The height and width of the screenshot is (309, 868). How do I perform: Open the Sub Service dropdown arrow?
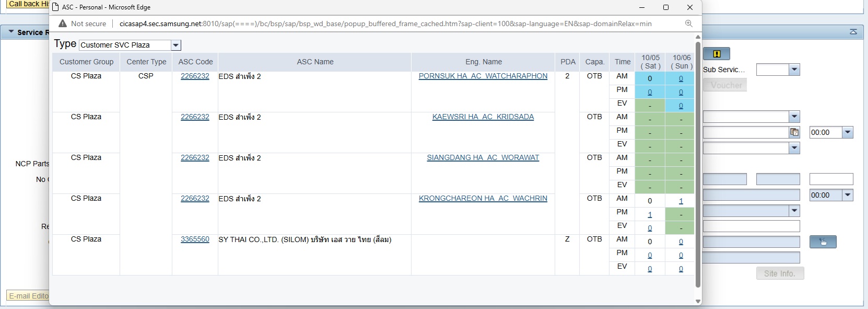point(794,70)
